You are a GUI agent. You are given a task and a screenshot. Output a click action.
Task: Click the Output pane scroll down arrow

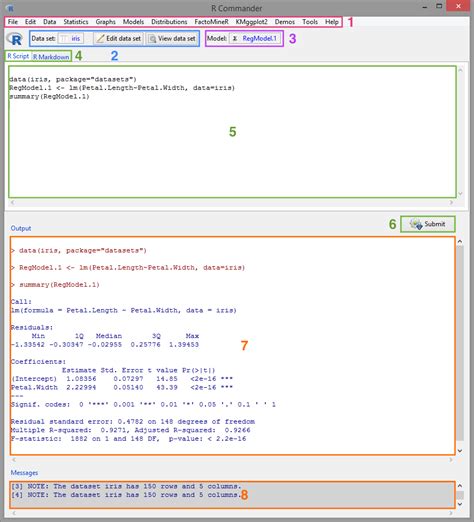point(460,451)
